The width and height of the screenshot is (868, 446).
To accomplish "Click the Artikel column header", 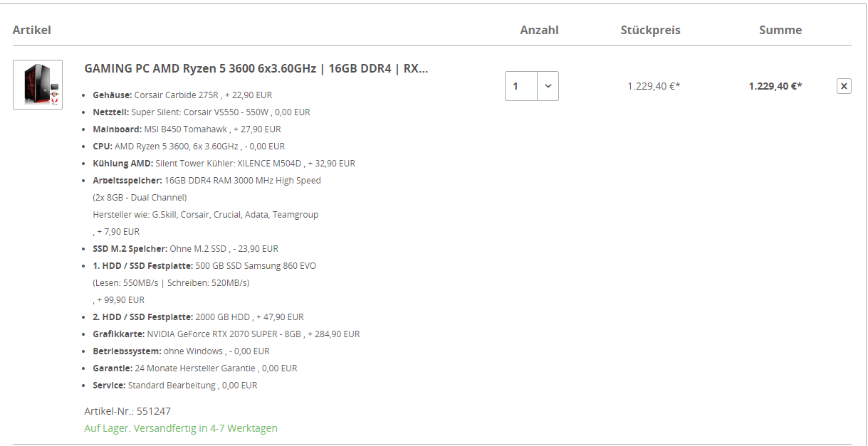I will [32, 30].
